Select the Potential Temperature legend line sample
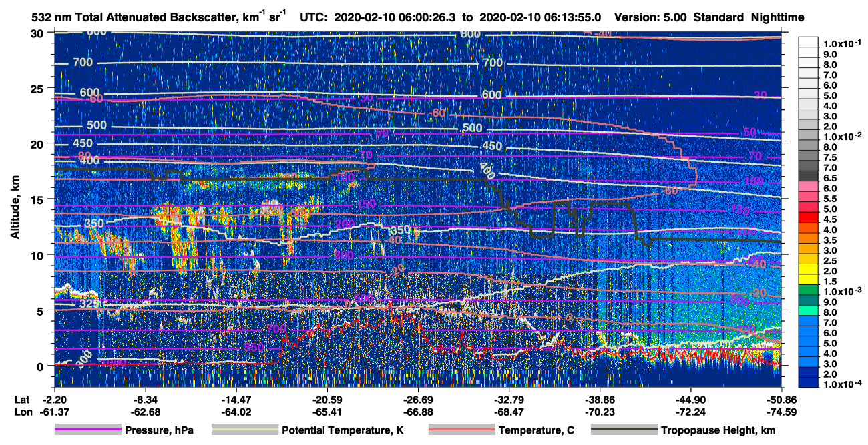 click(x=244, y=430)
